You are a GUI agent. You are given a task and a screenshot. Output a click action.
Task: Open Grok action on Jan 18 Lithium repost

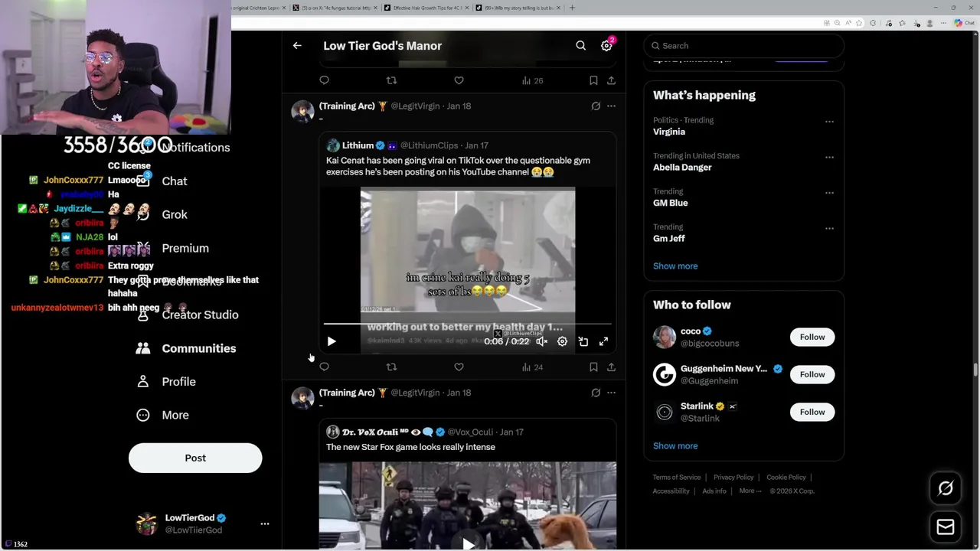click(x=596, y=106)
